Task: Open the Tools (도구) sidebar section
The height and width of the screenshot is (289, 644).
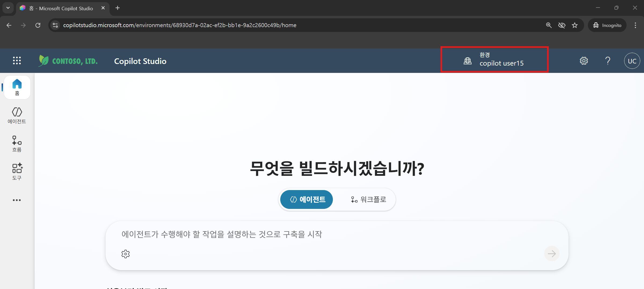Action: click(x=17, y=172)
